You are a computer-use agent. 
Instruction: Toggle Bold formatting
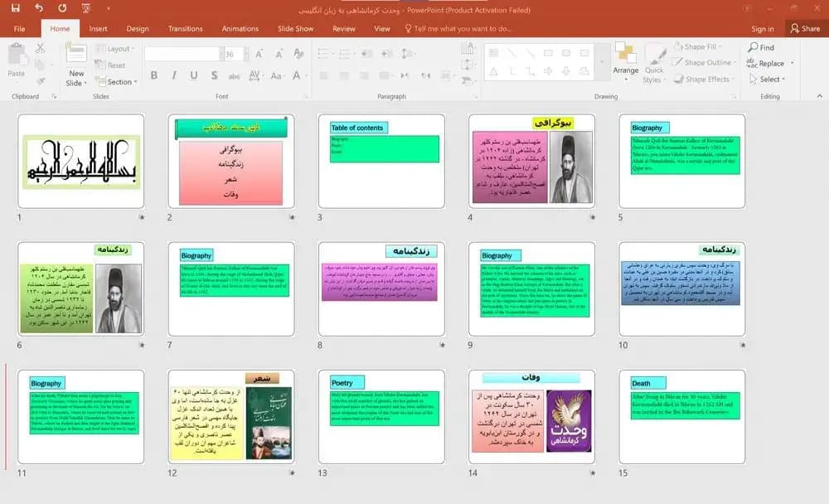(x=154, y=75)
